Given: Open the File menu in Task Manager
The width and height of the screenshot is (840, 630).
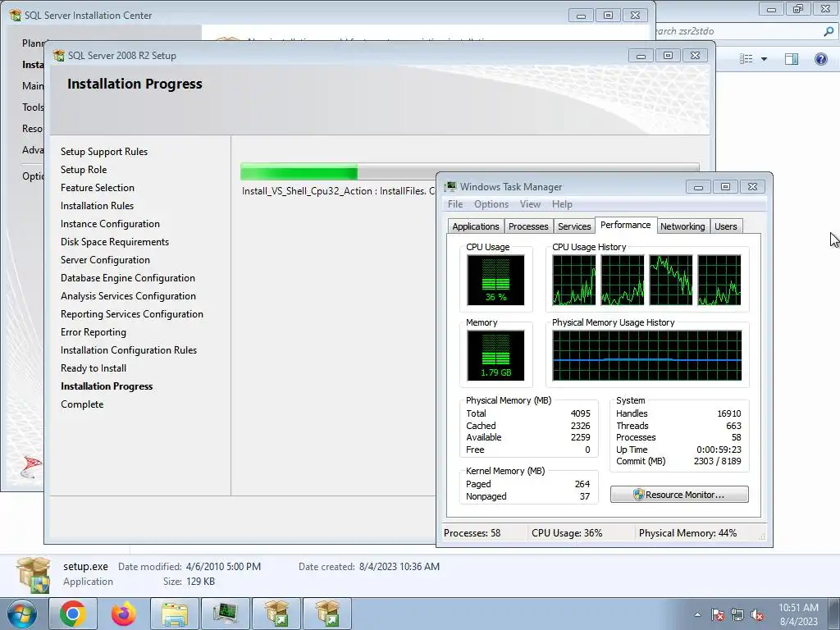Looking at the screenshot, I should click(x=455, y=204).
